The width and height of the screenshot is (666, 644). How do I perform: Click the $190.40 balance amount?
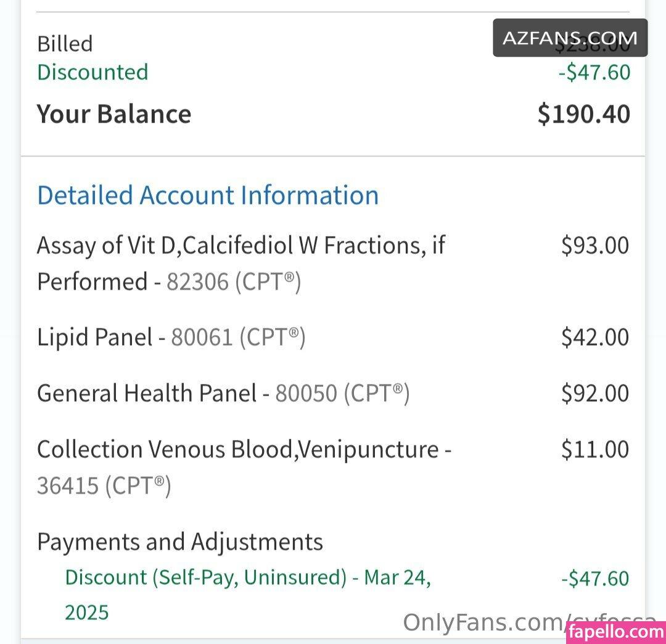click(583, 114)
